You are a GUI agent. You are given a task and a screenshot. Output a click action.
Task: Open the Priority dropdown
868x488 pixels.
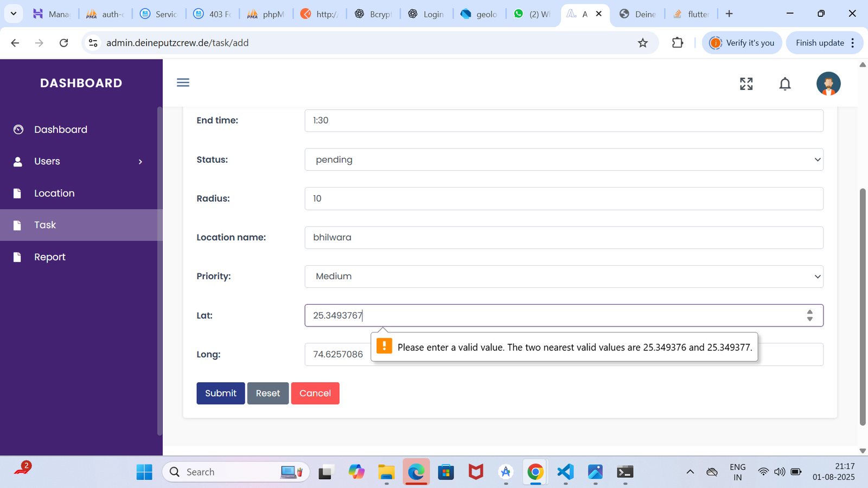point(563,277)
